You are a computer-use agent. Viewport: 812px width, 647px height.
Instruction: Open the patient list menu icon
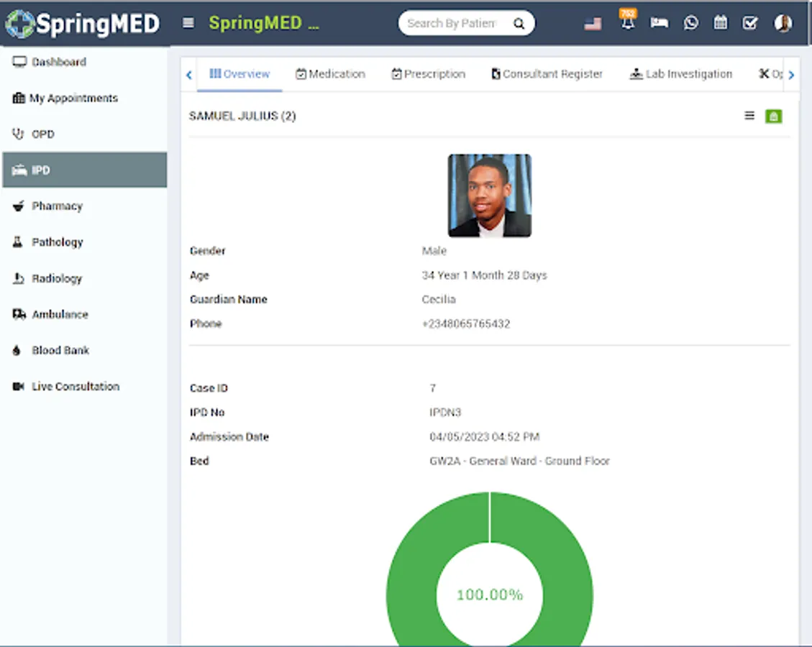click(x=749, y=116)
